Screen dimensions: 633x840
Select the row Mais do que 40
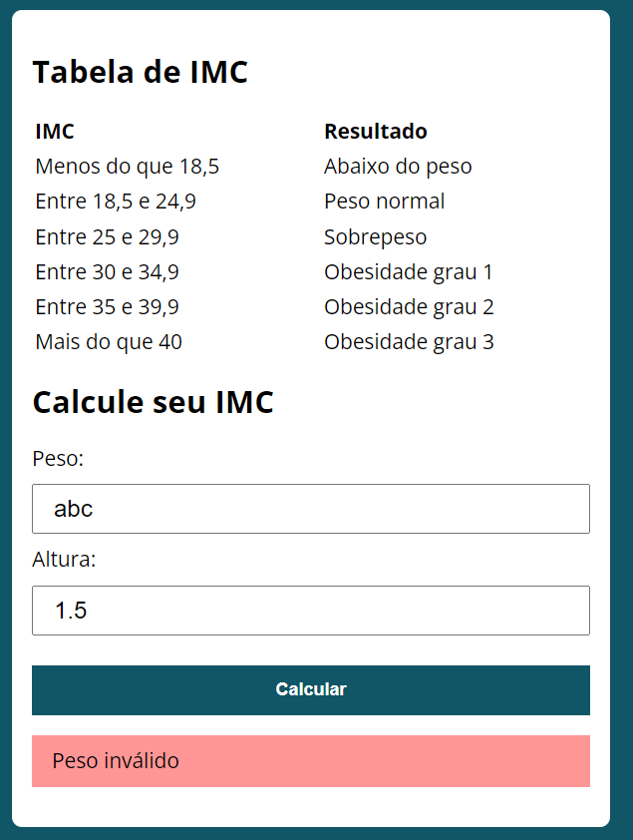coord(109,341)
